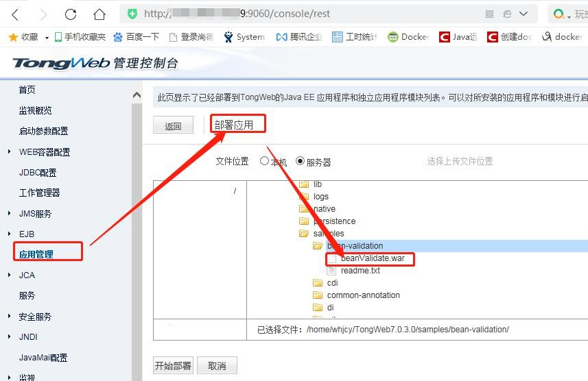Expand the address bar dropdown chevron
Image resolution: width=588 pixels, height=381 pixels.
click(x=524, y=14)
